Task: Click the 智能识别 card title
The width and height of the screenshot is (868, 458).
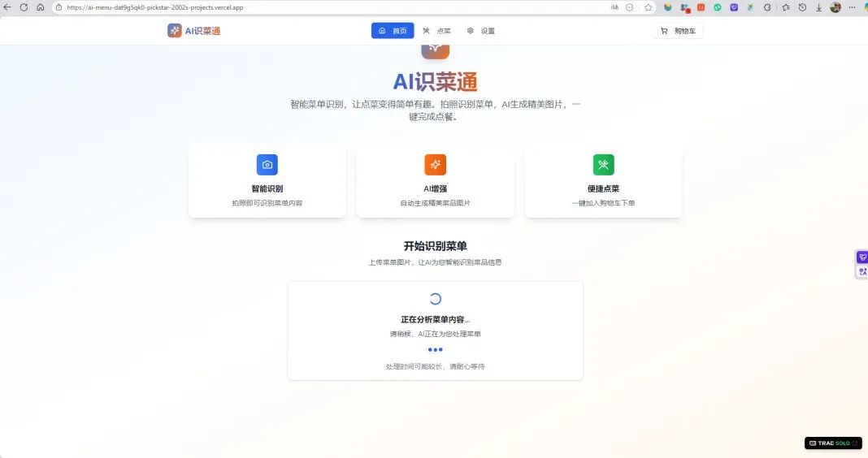Action: (267, 188)
